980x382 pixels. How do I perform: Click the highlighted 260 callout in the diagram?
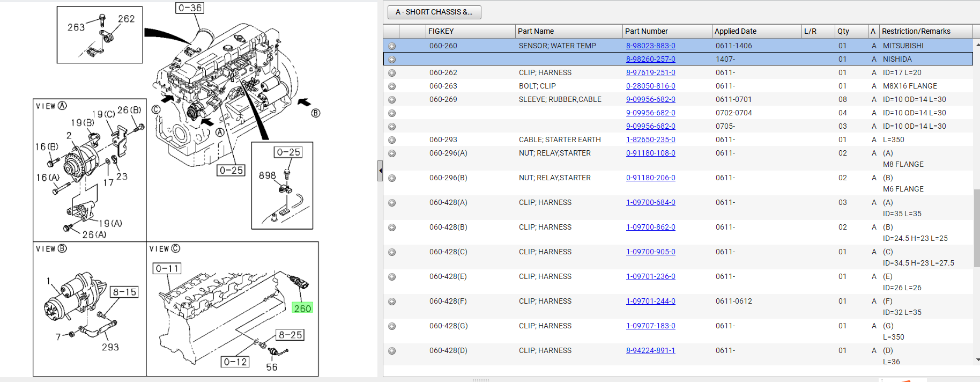(302, 308)
